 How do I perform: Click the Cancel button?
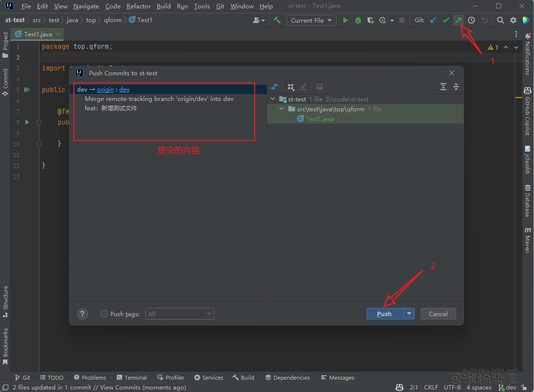[x=438, y=314]
